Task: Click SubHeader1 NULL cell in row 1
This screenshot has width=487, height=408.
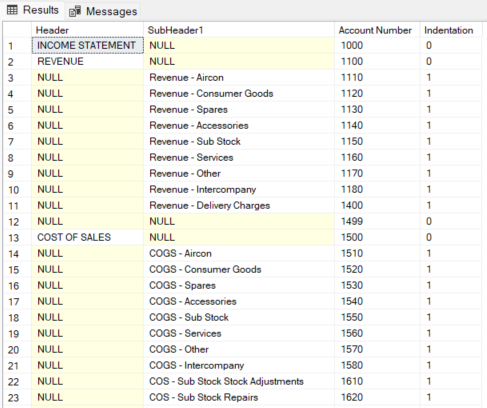Action: [239, 45]
